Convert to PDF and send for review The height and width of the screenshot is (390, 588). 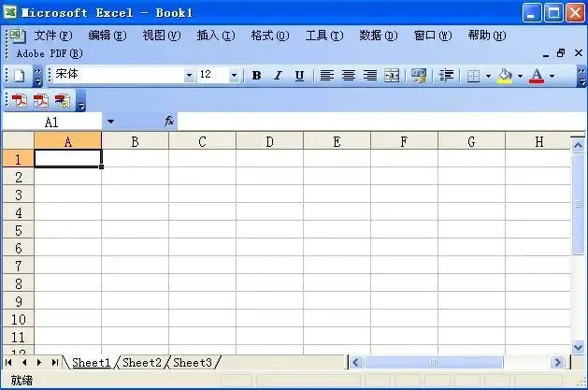[x=63, y=100]
